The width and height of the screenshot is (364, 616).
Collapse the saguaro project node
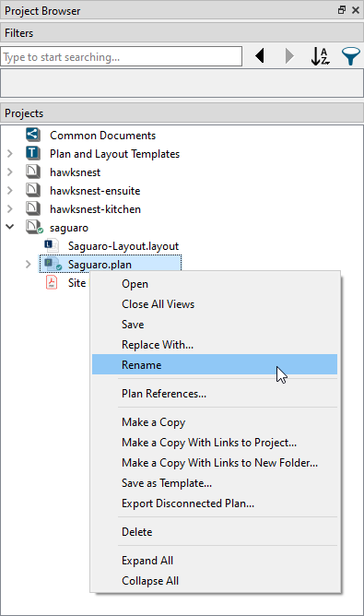tap(10, 227)
